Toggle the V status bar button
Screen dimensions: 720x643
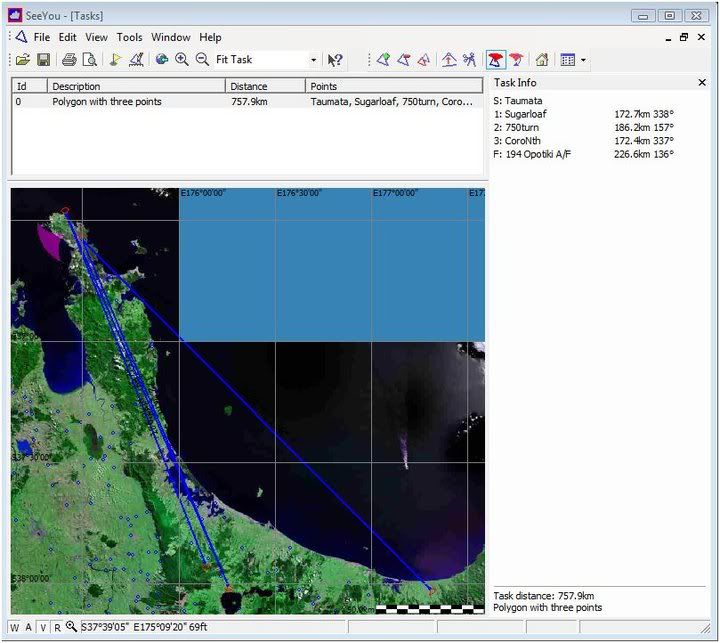tap(43, 628)
